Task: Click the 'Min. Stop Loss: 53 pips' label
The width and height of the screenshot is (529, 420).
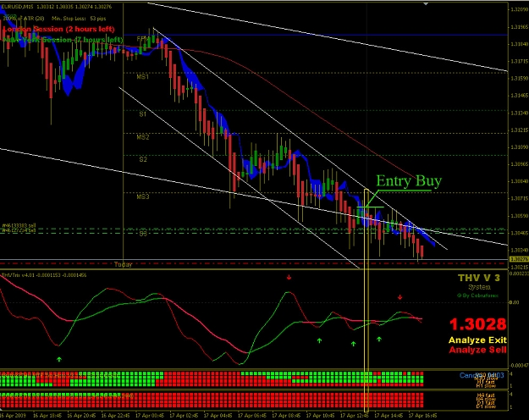Action: click(x=79, y=19)
